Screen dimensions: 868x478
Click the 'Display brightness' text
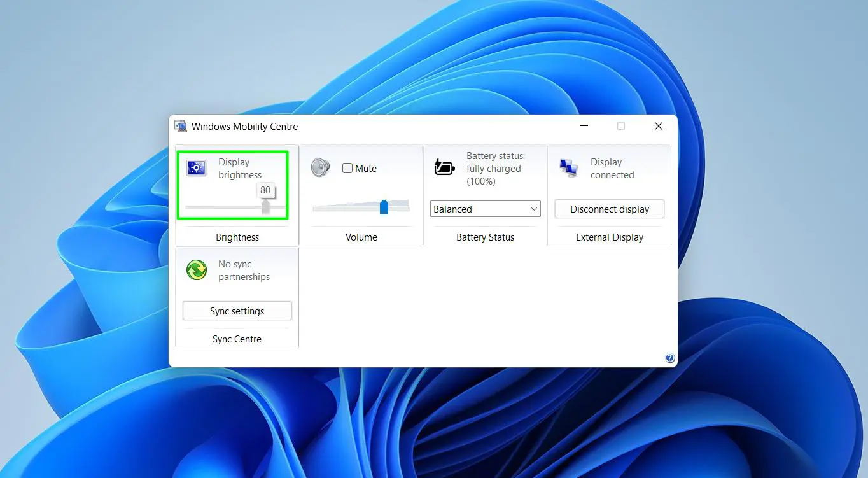(x=240, y=169)
